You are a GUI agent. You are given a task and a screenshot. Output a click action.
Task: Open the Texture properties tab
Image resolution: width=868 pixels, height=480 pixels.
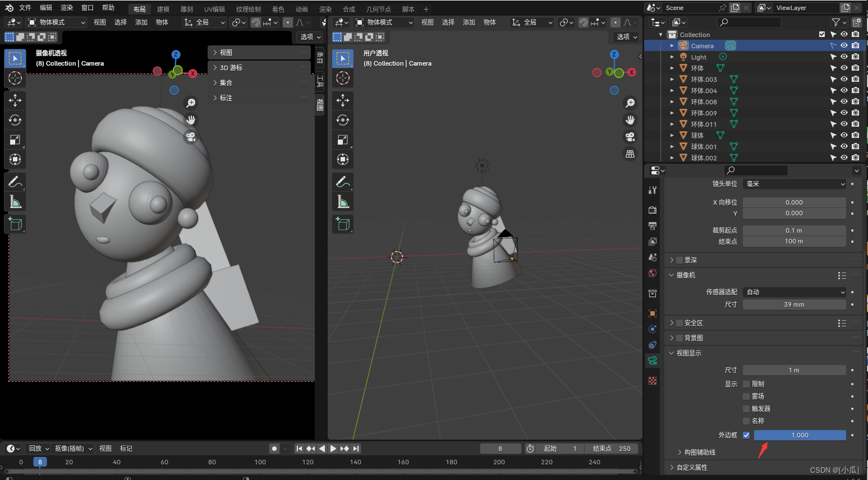pos(653,381)
